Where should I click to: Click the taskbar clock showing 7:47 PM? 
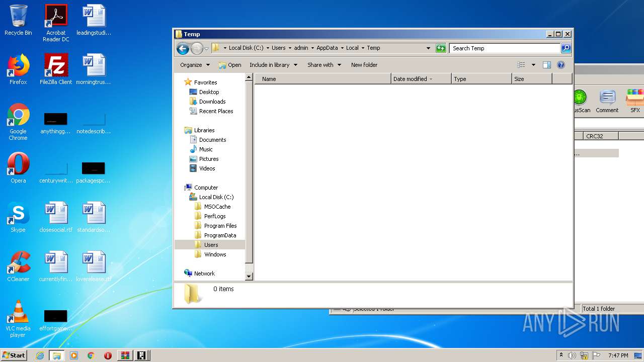(x=618, y=355)
